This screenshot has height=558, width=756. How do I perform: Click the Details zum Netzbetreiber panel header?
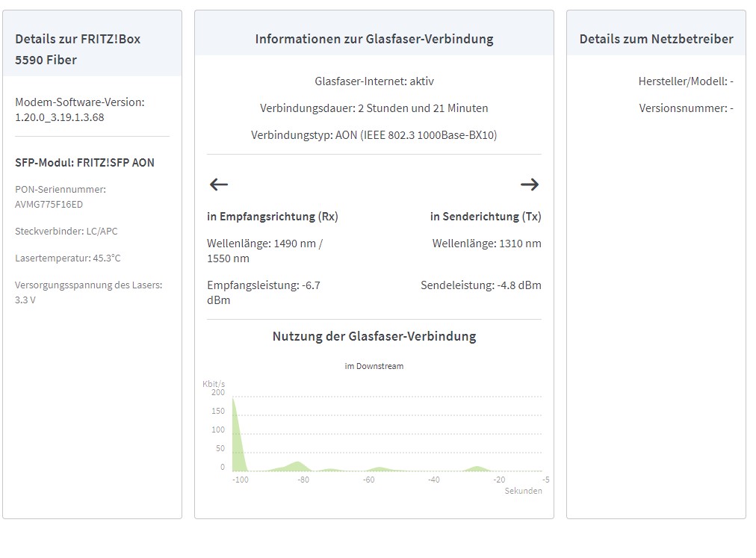pos(656,39)
